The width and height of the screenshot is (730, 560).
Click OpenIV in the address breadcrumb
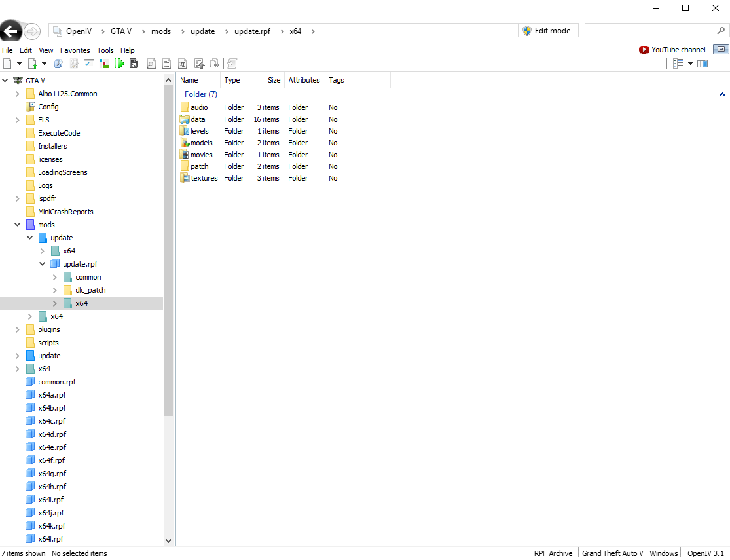[79, 31]
